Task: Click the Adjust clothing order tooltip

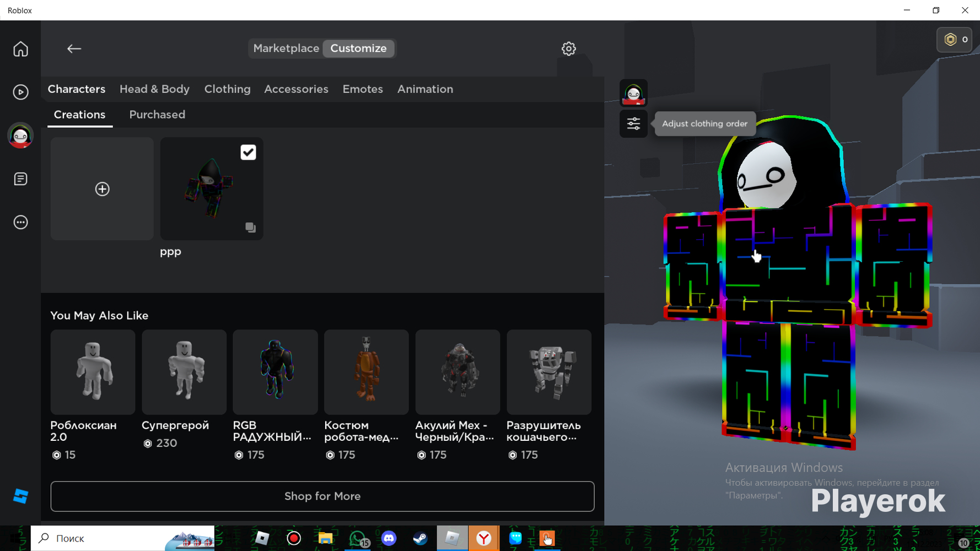Action: coord(704,123)
